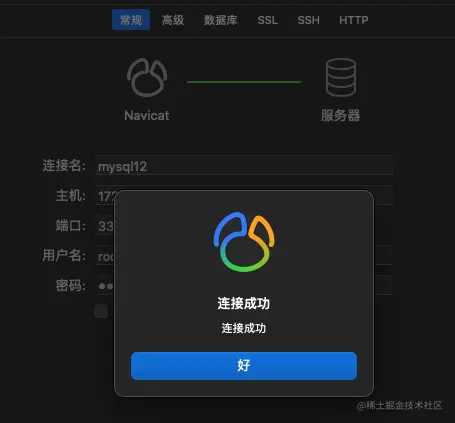Open the 高级 tab
Screen dimensions: 455x423
tap(173, 20)
